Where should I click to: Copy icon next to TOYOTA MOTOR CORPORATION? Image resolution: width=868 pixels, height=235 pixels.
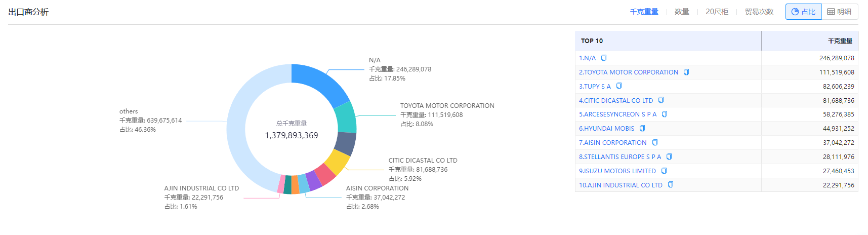pos(686,72)
